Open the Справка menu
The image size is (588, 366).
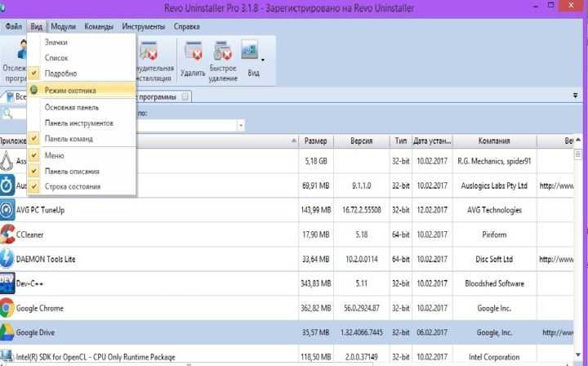pyautogui.click(x=186, y=27)
